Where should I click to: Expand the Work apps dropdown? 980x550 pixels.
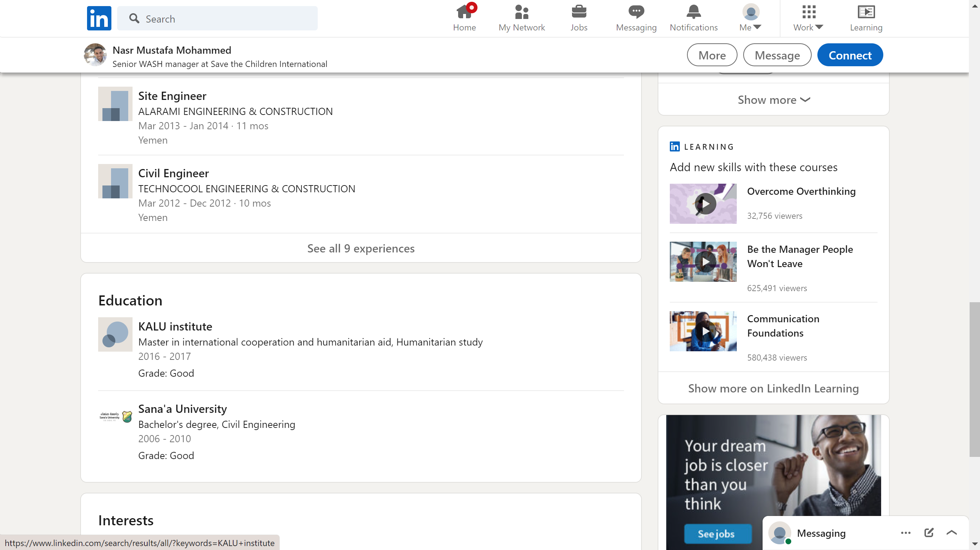click(808, 18)
